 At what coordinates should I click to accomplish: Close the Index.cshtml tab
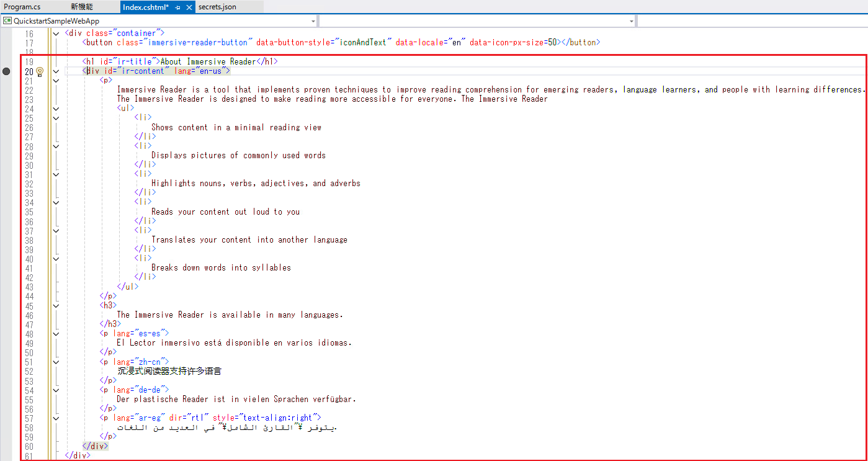click(189, 7)
